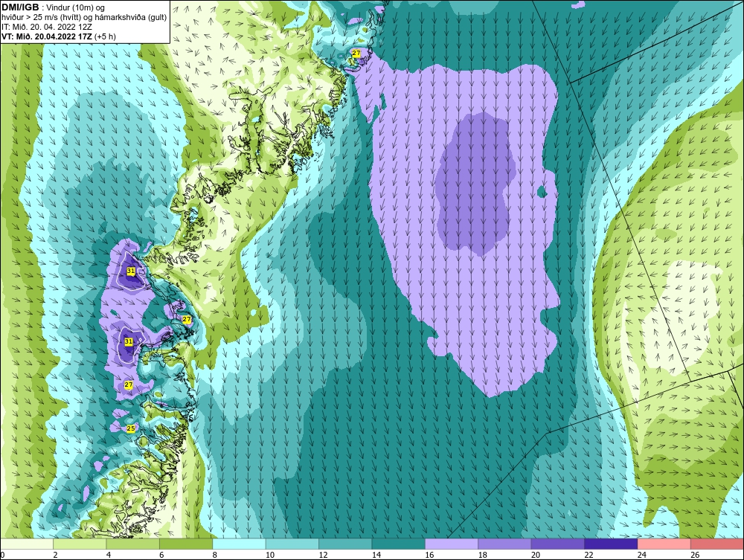The image size is (744, 560).
Task: Click the "20" scale value
Action: tap(536, 555)
